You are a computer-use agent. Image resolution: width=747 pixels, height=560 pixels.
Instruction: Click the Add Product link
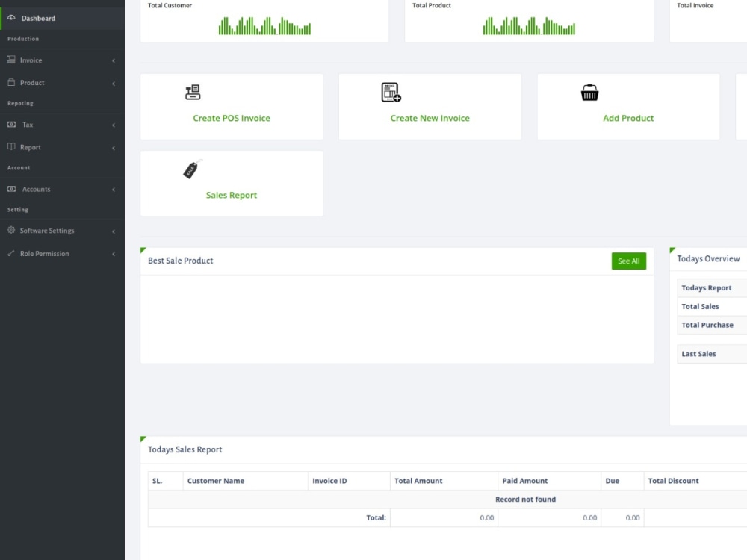628,118
